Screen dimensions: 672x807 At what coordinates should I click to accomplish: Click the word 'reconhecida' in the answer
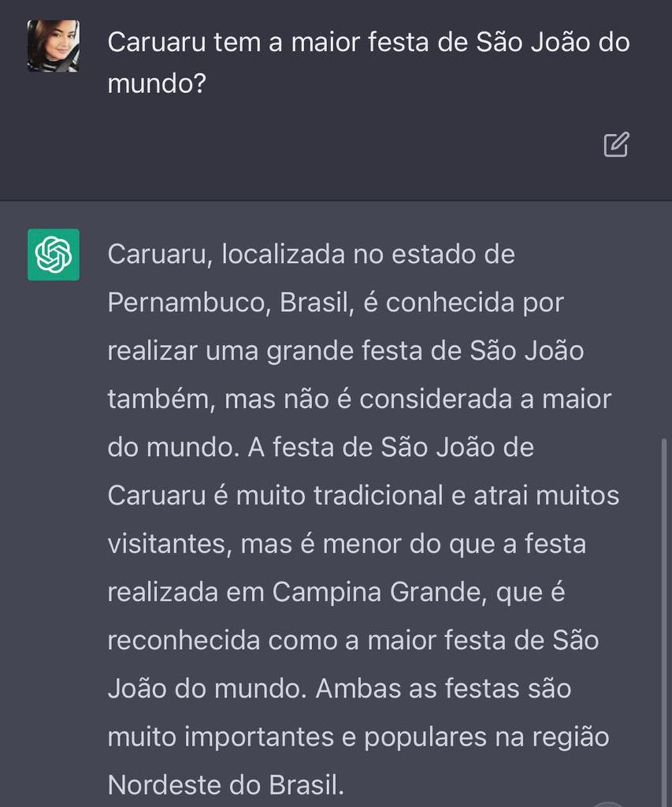(x=184, y=640)
